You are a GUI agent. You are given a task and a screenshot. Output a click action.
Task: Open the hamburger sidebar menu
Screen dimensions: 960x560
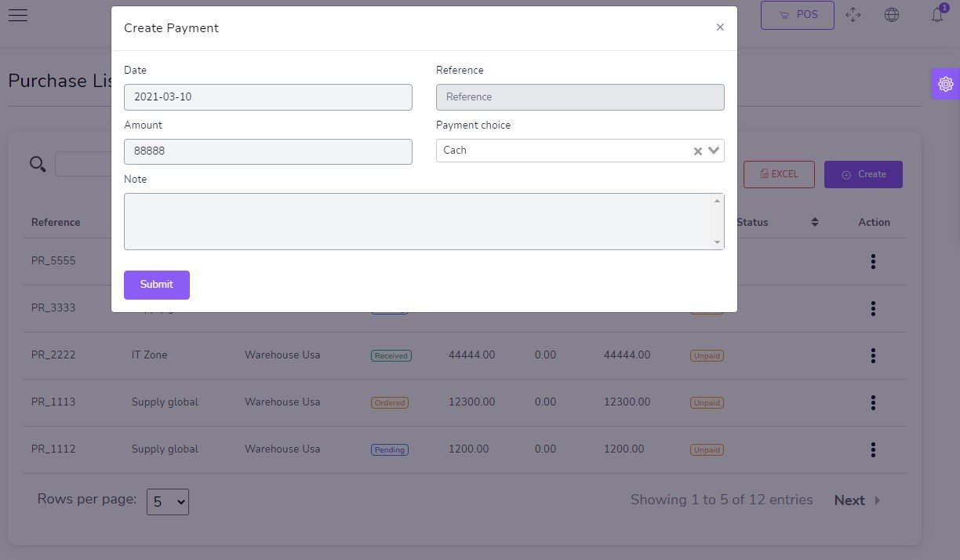pos(17,16)
